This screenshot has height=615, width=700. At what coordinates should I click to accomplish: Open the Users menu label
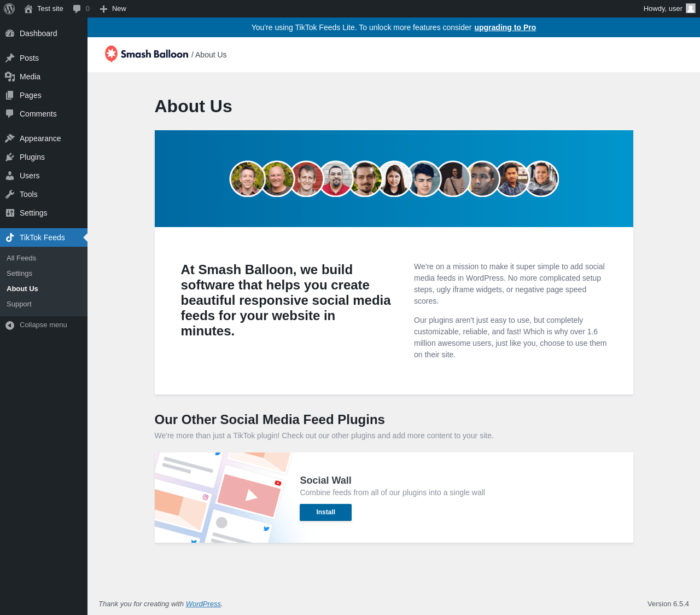pyautogui.click(x=30, y=176)
